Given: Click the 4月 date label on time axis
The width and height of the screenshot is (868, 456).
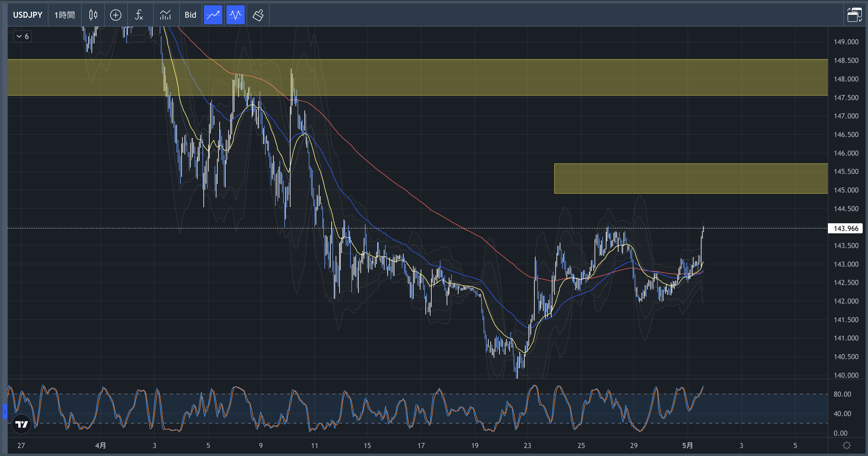Looking at the screenshot, I should 100,446.
